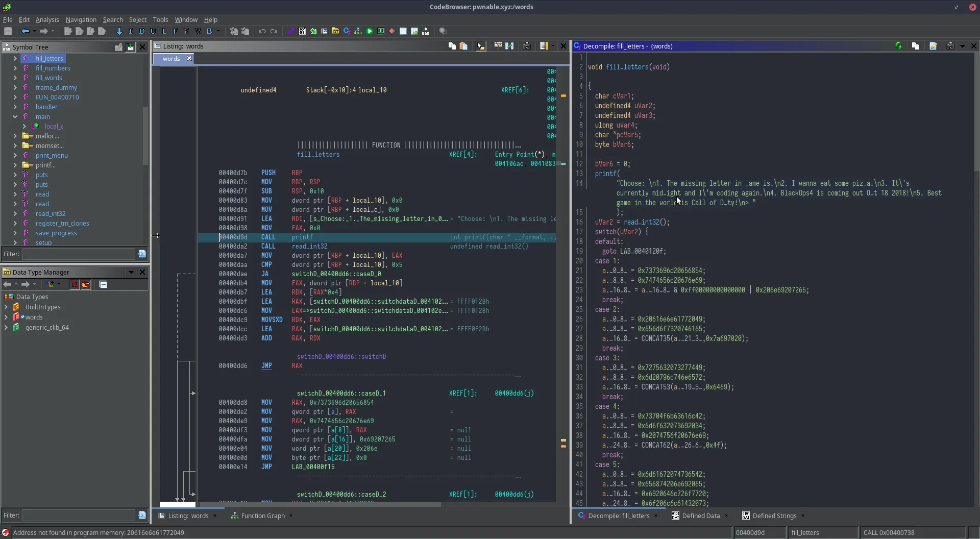Open the Data Type Manager menu dropdown arrow
980x539 pixels.
[131, 272]
